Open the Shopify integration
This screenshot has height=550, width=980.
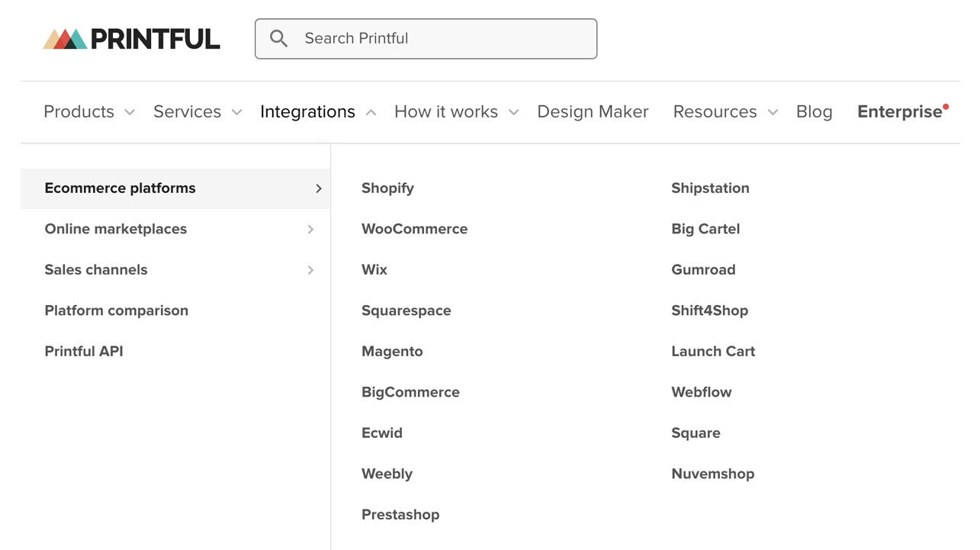coord(387,188)
